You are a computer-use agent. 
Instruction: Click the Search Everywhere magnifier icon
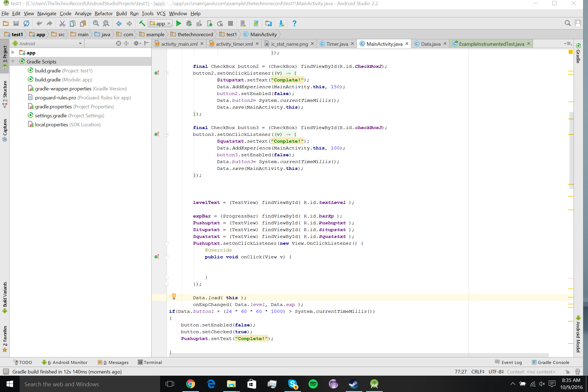[568, 23]
